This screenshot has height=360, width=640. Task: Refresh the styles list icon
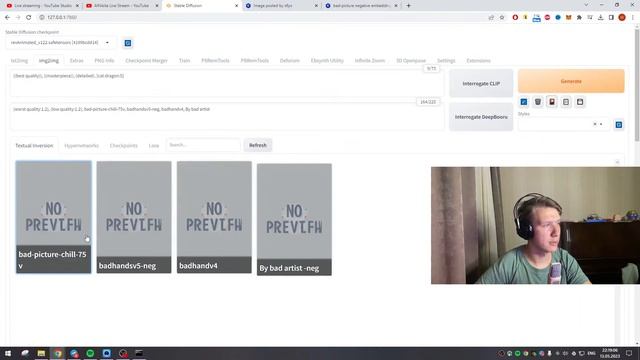619,124
